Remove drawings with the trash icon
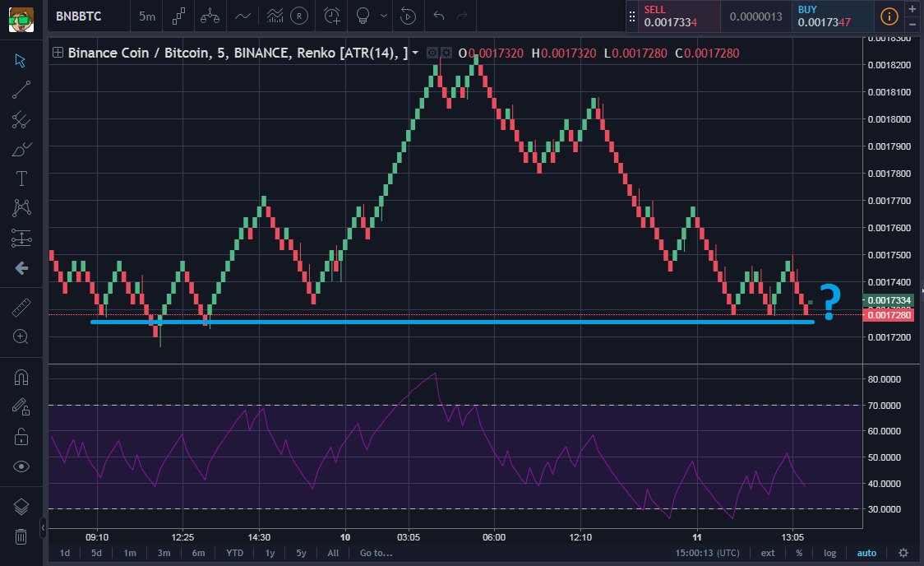 (21, 536)
